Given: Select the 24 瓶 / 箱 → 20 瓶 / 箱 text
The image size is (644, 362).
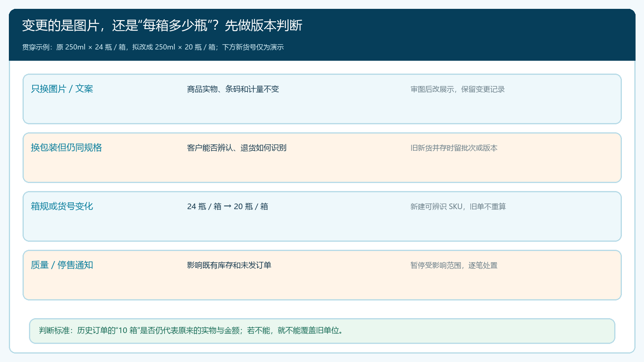Looking at the screenshot, I should point(227,207).
